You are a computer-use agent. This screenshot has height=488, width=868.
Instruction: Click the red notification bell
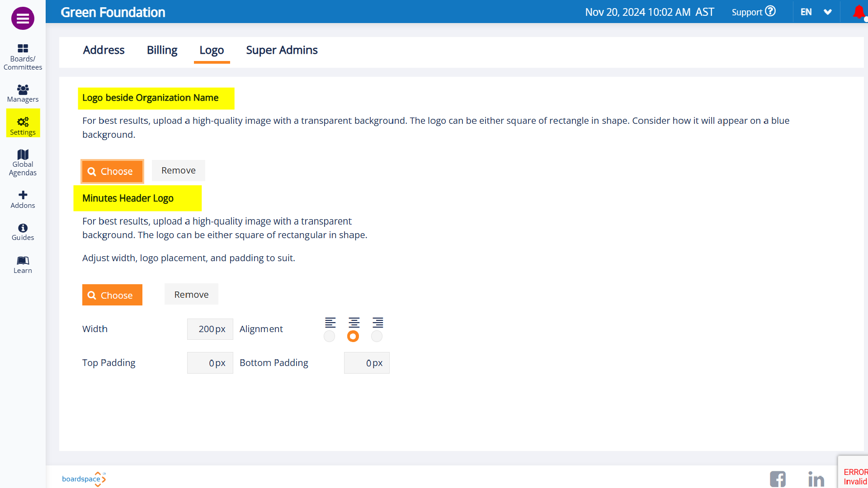click(859, 12)
